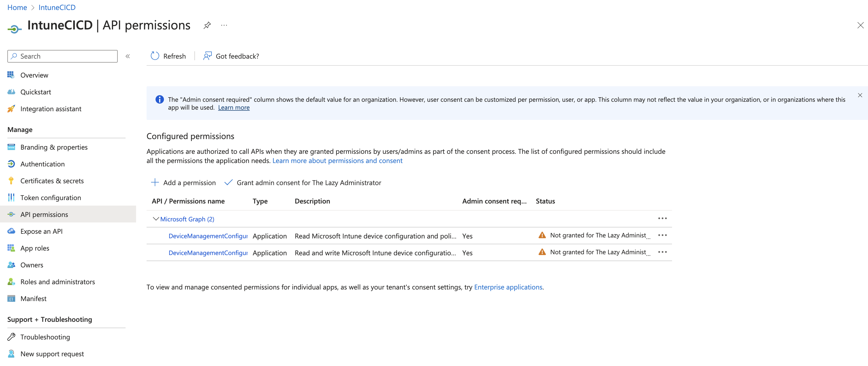Click the API / Permissions name column header
This screenshot has width=868, height=366.
[188, 201]
